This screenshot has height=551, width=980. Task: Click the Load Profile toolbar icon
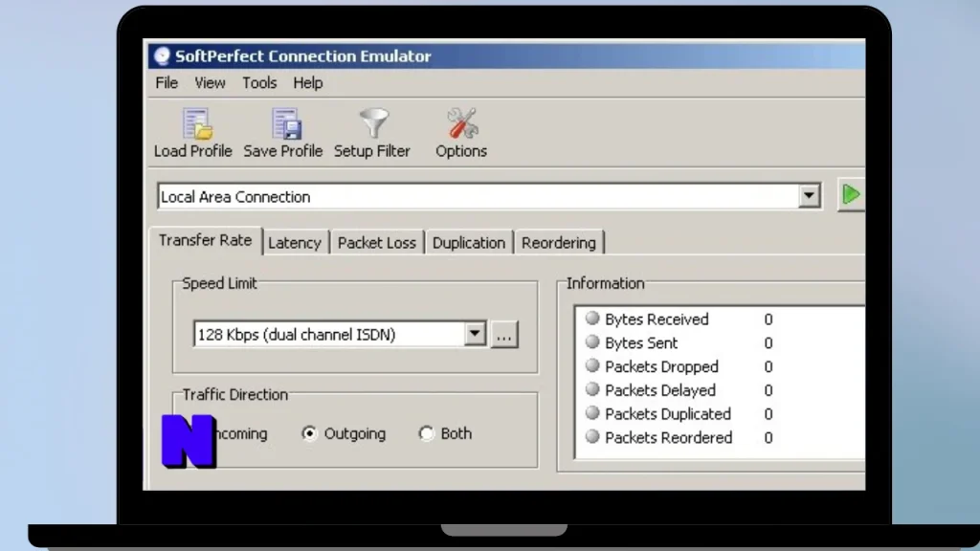197,123
